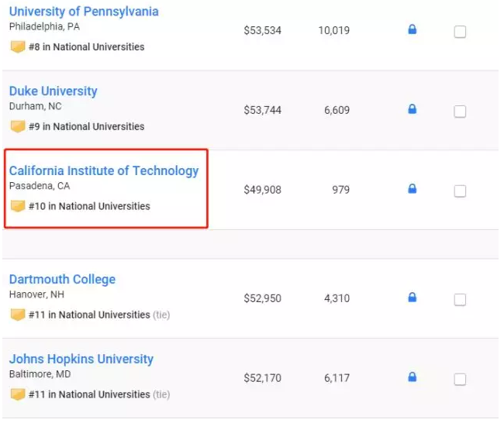Open the Duke University page link

click(54, 91)
